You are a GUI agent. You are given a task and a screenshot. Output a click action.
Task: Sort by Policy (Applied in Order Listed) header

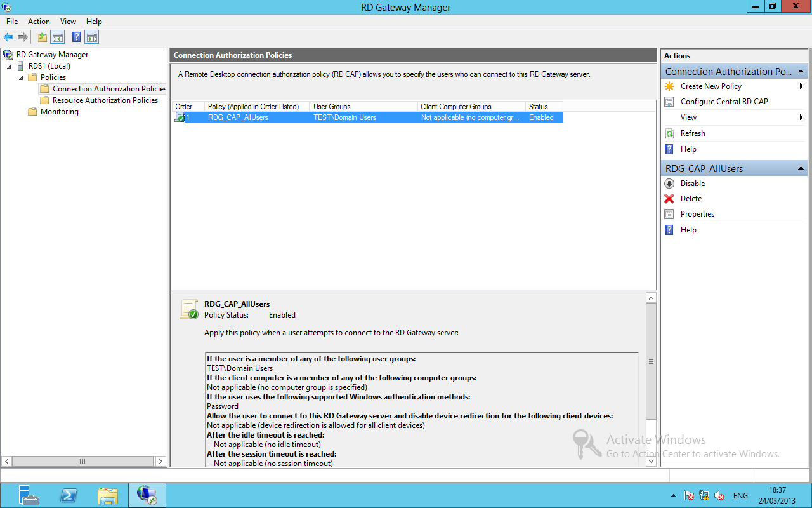[x=257, y=107]
